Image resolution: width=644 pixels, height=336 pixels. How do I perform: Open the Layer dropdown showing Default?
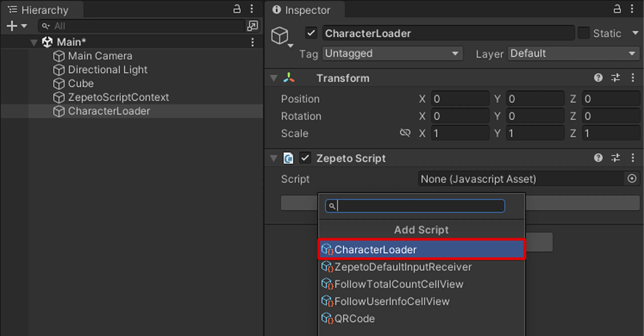pyautogui.click(x=574, y=53)
